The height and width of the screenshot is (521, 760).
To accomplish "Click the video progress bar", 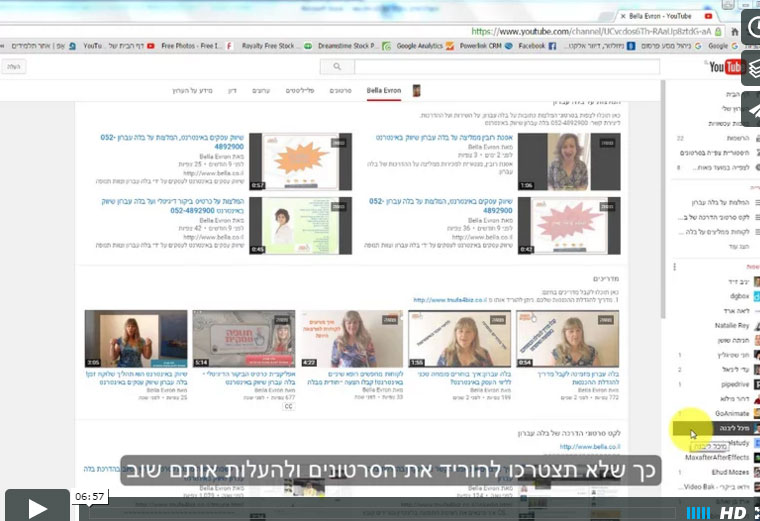I will (x=380, y=512).
